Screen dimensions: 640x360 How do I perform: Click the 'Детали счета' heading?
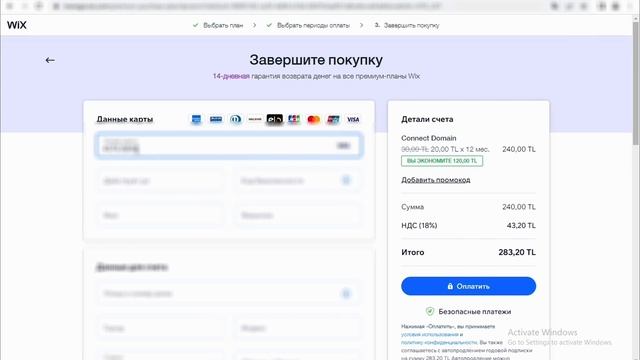point(427,120)
